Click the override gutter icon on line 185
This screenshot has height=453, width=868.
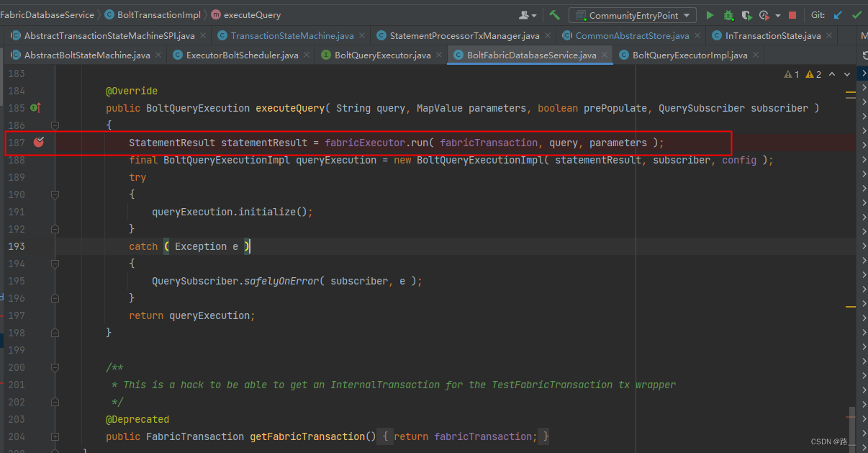click(x=35, y=108)
